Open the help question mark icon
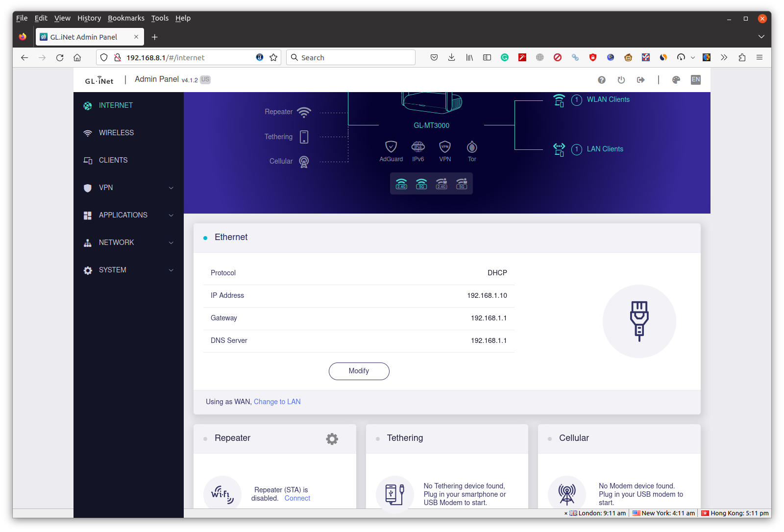The height and width of the screenshot is (532, 784). [602, 80]
